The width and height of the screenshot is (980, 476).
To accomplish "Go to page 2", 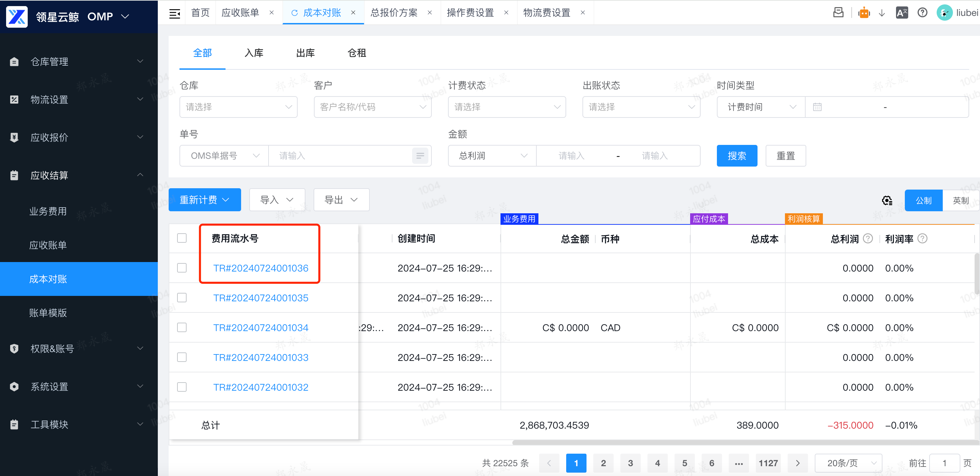I will coord(603,463).
